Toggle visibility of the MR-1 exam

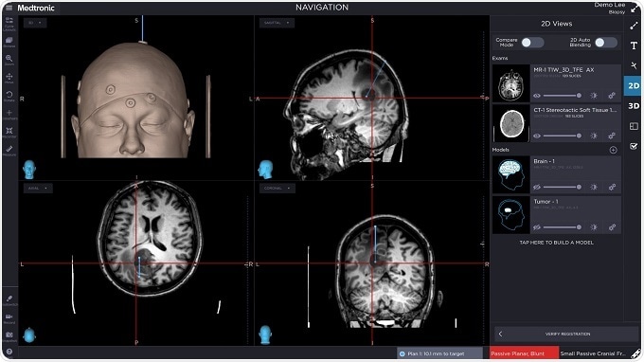537,96
